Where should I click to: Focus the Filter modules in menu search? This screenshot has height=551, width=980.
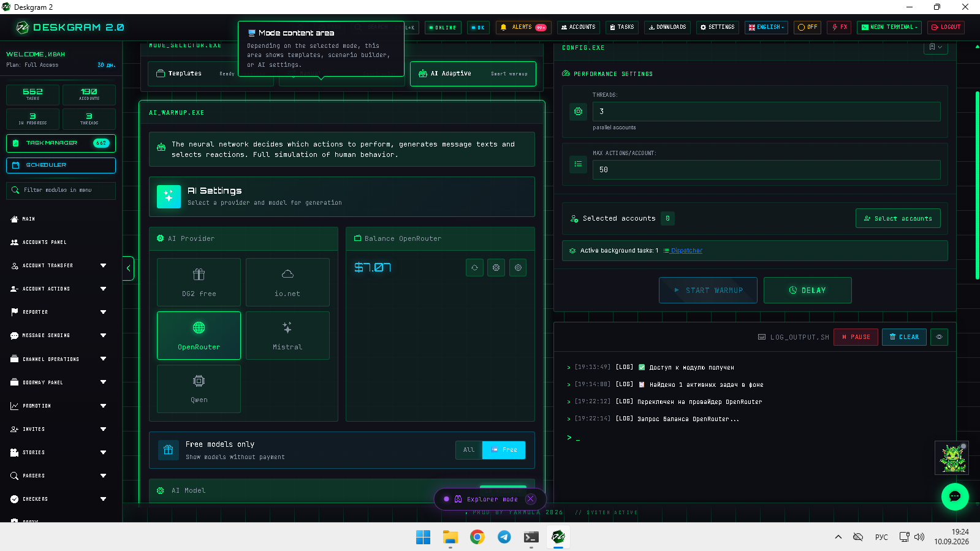tap(61, 190)
